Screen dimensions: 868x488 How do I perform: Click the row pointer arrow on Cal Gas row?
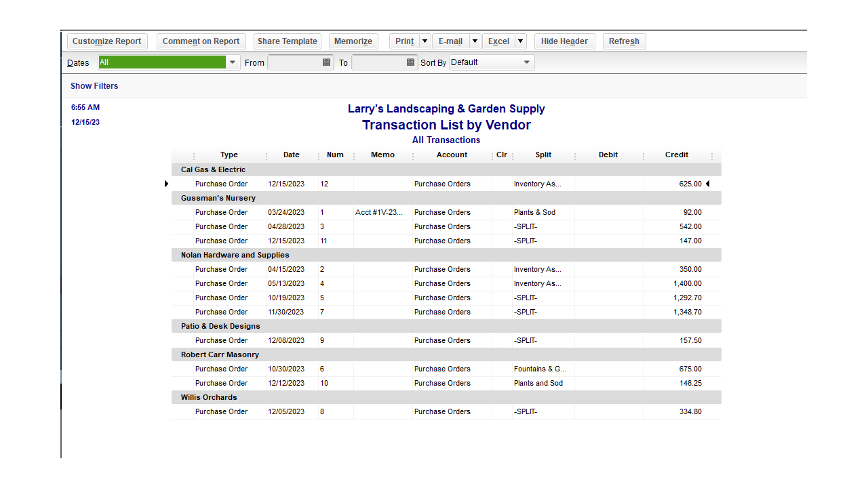coord(166,183)
